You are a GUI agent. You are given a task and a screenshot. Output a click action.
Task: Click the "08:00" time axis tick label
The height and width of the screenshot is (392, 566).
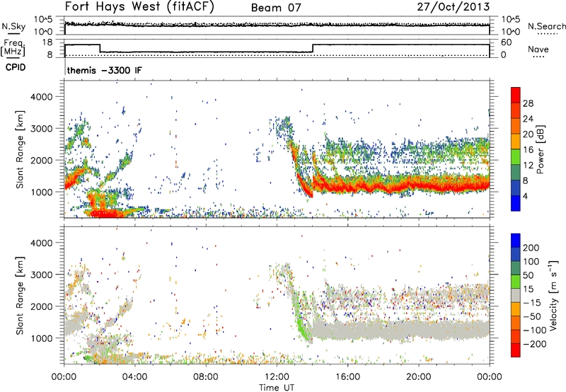point(206,377)
